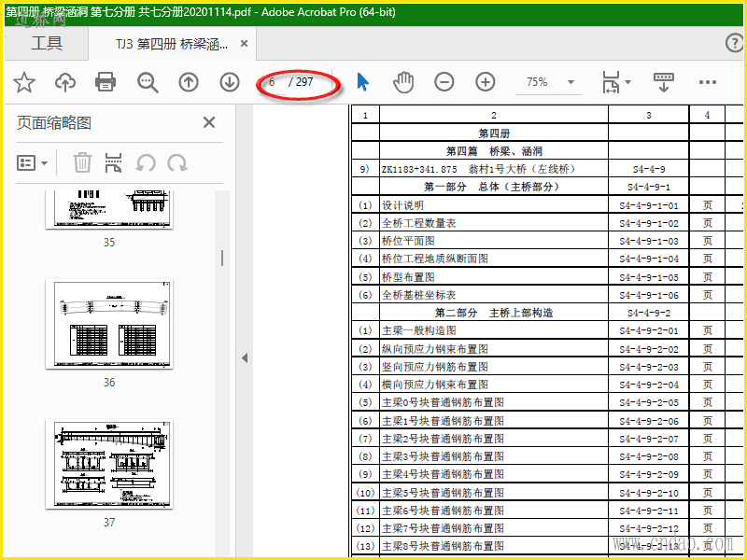
Task: Click the 主梁3号块普通钢筋布置图 entry
Action: pyautogui.click(x=443, y=456)
